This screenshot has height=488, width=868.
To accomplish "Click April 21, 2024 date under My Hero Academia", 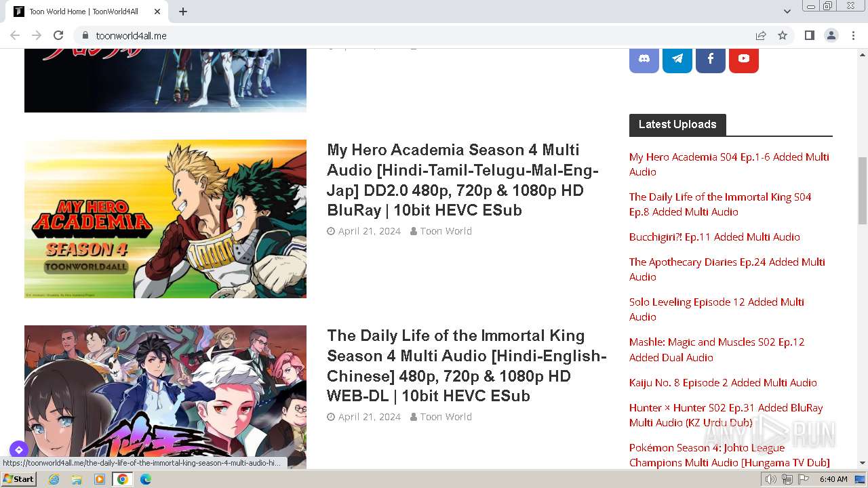I will 370,231.
